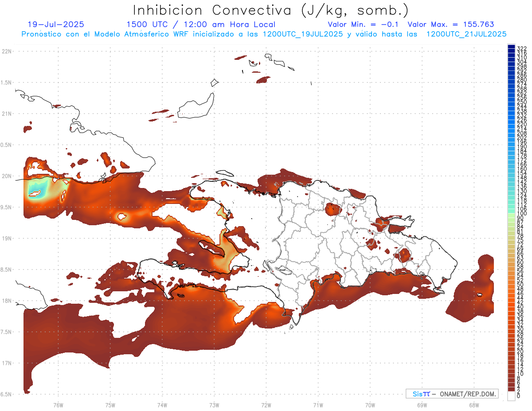
Task: Click the dark blue 322 colorbar swatch
Action: [x=511, y=47]
